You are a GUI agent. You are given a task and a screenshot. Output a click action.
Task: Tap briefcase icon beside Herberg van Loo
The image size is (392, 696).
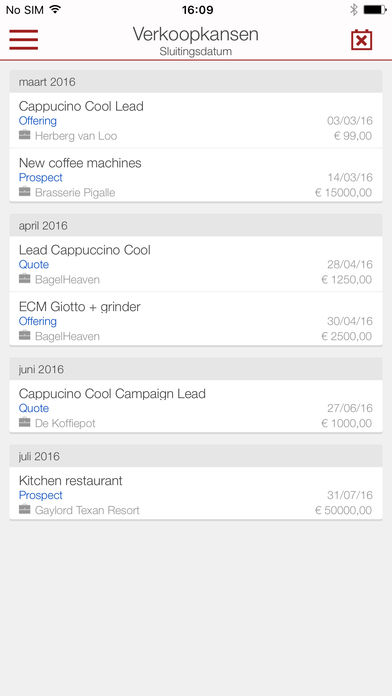(x=25, y=135)
